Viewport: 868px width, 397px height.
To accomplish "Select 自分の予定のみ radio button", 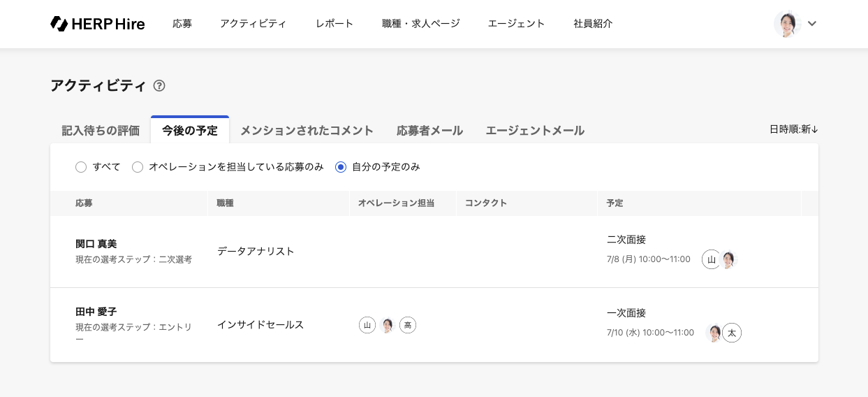I will (x=341, y=167).
